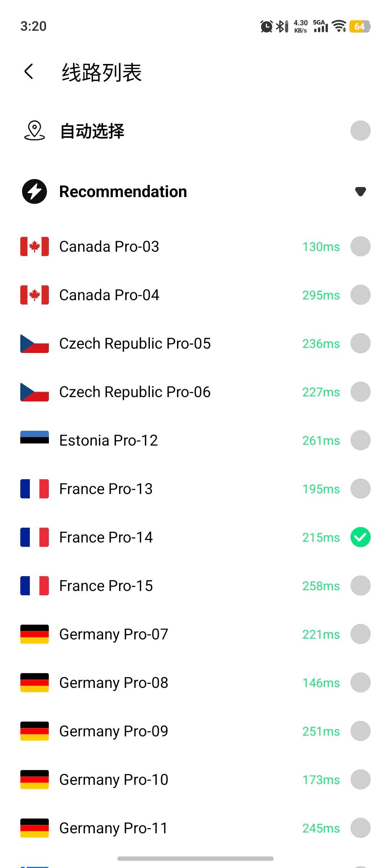Select Germany Pro-11 radio button
This screenshot has width=391, height=868.
coord(360,828)
